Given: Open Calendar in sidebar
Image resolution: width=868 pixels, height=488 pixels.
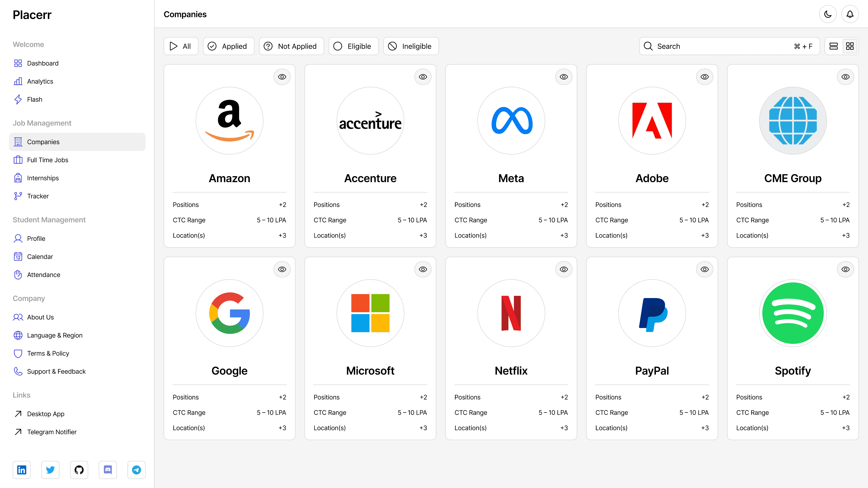Looking at the screenshot, I should (x=77, y=257).
